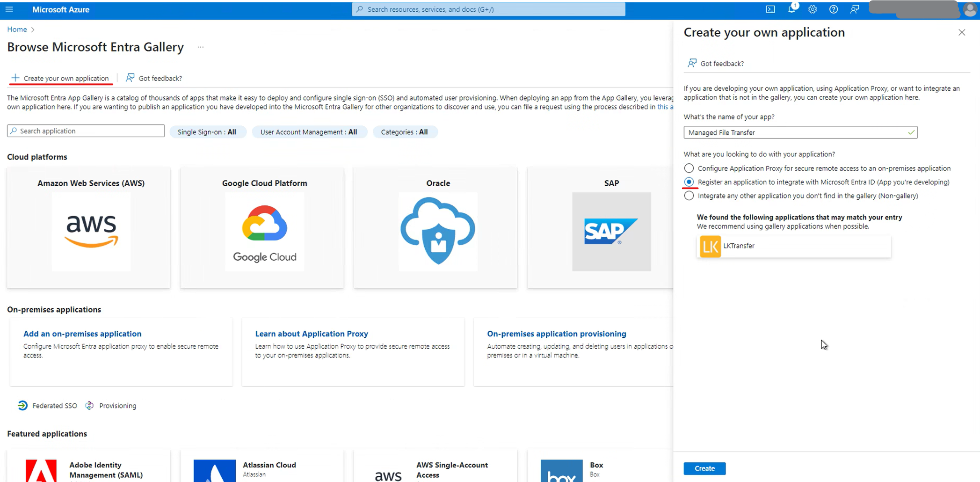Image resolution: width=980 pixels, height=482 pixels.
Task: Close the Create your own application panel
Action: (962, 32)
